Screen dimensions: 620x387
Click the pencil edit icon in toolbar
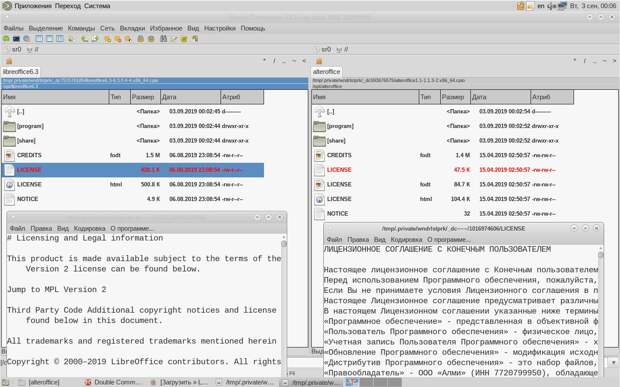coord(174,39)
